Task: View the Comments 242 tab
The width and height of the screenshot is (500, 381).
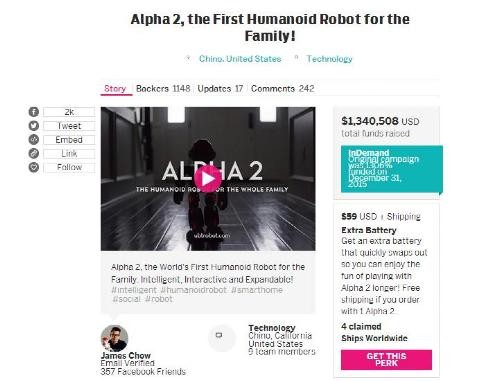Action: point(283,89)
